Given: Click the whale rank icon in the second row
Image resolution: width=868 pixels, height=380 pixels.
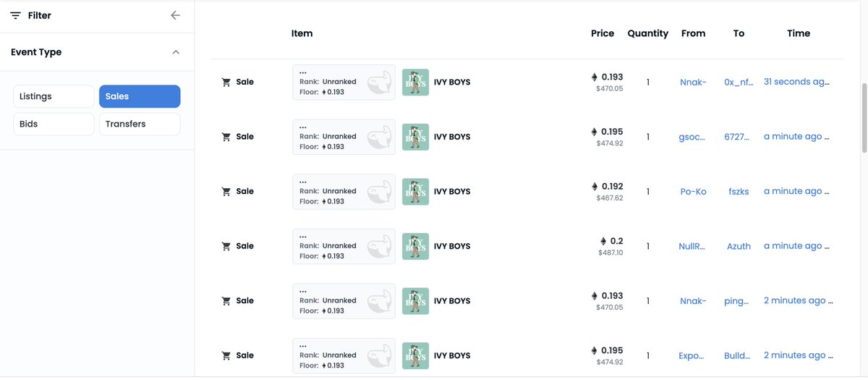Looking at the screenshot, I should click(x=380, y=138).
